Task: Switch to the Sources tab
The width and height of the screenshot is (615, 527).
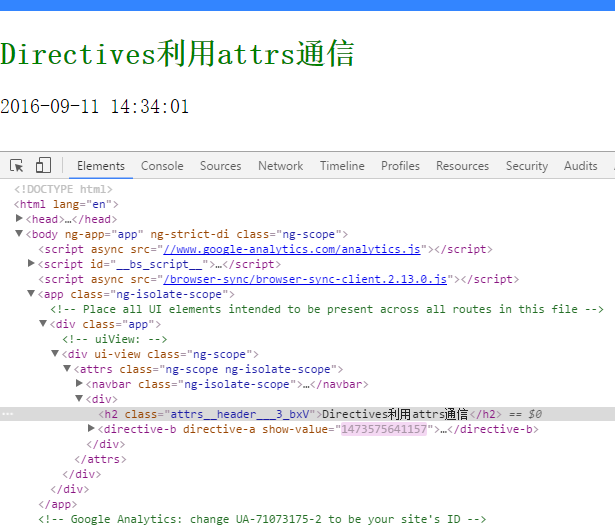Action: [220, 166]
